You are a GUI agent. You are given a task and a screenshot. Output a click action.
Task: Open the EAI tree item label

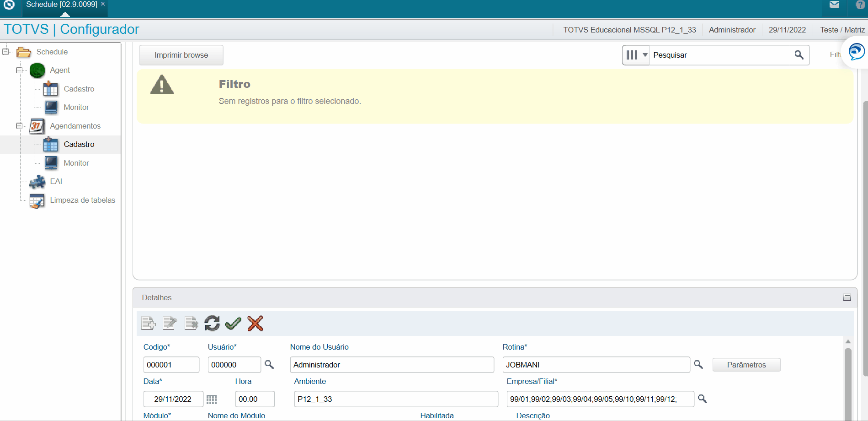[x=56, y=181]
